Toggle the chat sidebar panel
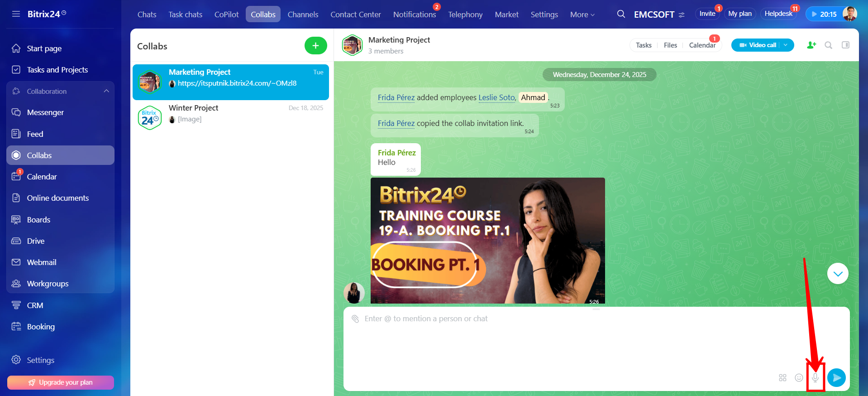The height and width of the screenshot is (396, 868). pyautogui.click(x=845, y=45)
